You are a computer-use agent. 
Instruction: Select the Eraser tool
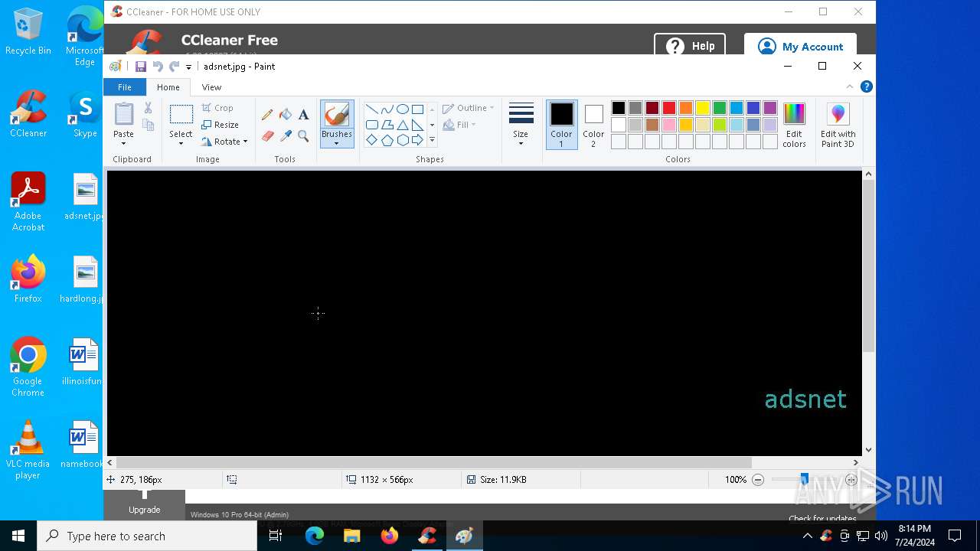pyautogui.click(x=267, y=136)
